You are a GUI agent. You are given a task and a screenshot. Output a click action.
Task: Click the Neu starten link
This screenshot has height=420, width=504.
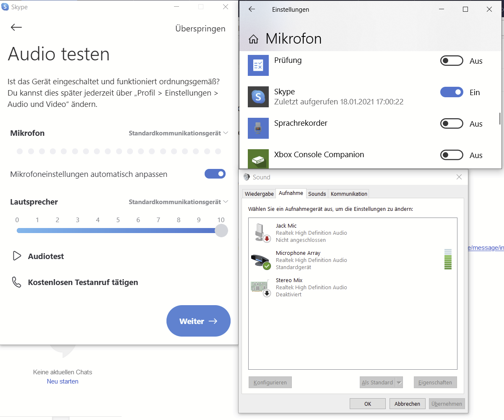(62, 381)
